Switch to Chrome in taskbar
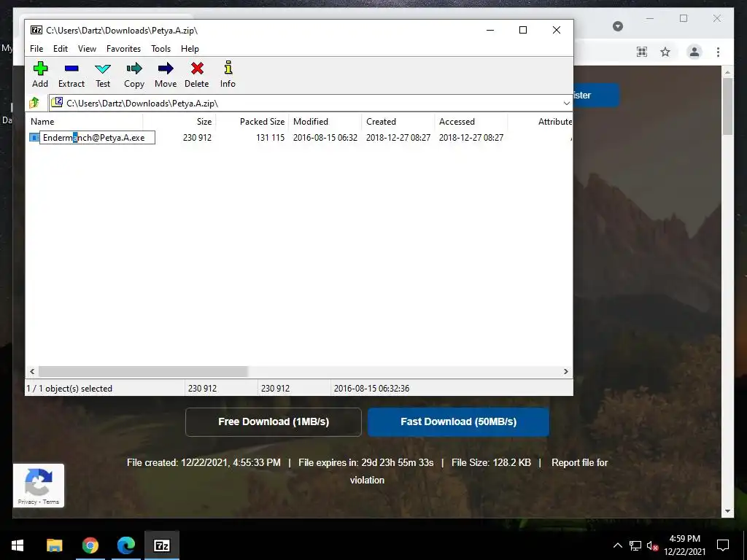Image resolution: width=747 pixels, height=560 pixels. pyautogui.click(x=90, y=545)
